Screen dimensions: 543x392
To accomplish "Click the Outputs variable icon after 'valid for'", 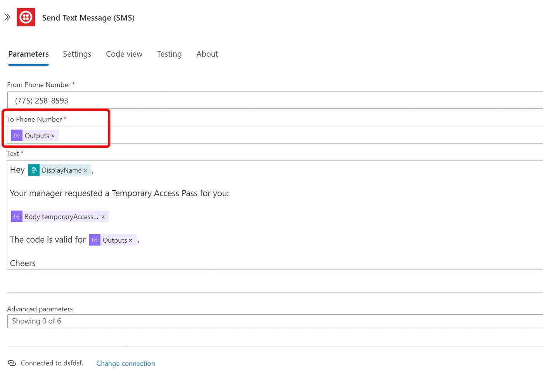I will point(95,240).
